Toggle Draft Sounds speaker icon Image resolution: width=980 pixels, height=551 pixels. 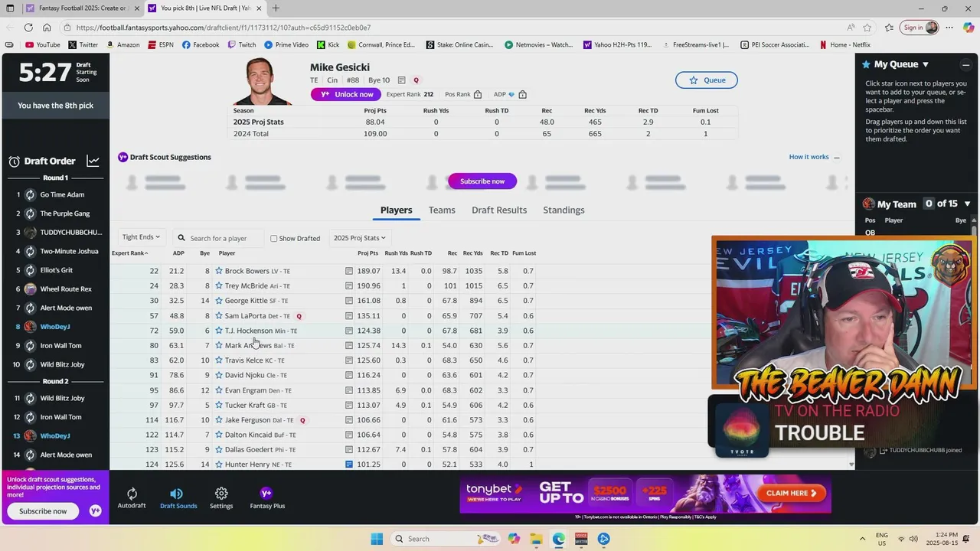click(176, 494)
